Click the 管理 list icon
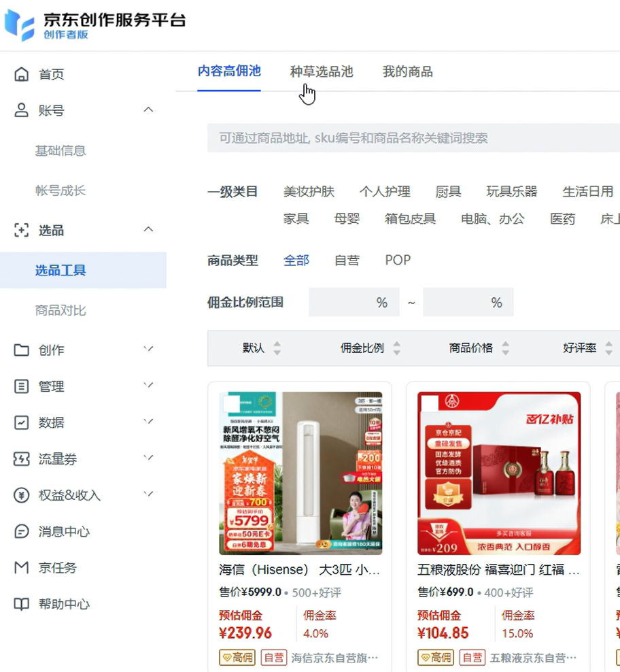Screen dimensions: 620x672 click(22, 386)
